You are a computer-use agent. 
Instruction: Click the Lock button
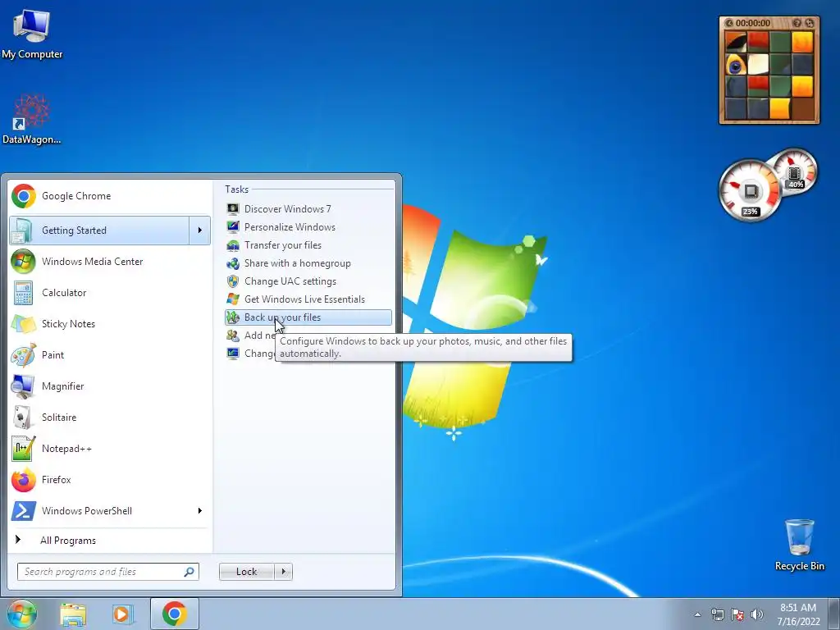point(247,572)
